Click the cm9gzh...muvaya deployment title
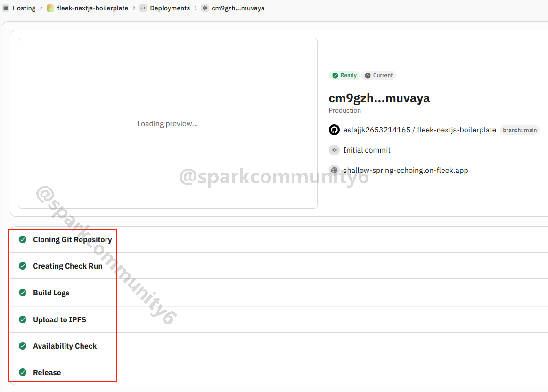 click(379, 98)
